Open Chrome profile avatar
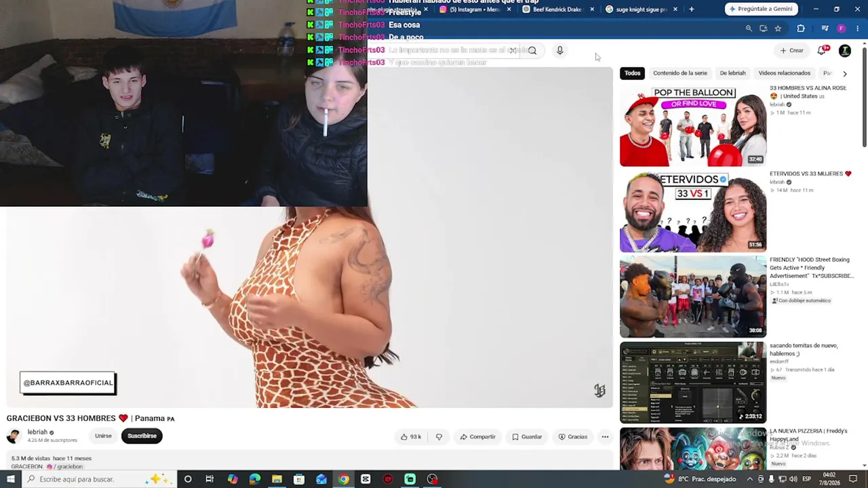The width and height of the screenshot is (868, 488). [842, 28]
